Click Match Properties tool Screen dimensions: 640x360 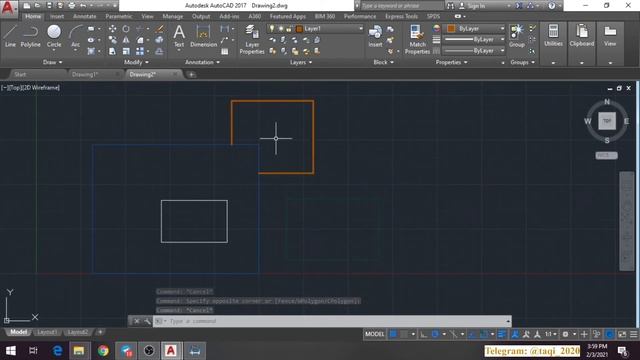417,39
